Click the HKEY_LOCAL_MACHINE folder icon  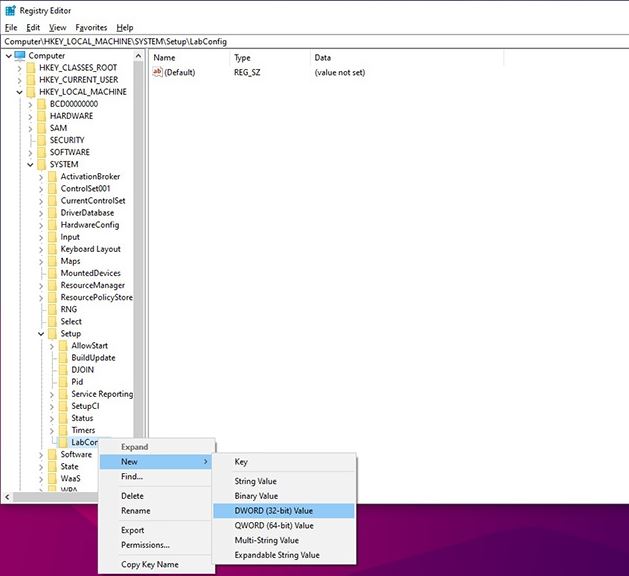31,92
